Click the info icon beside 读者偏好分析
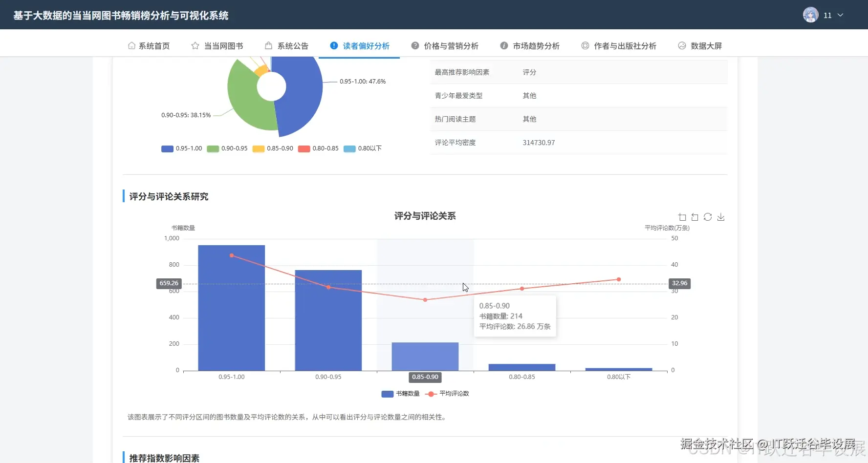The image size is (868, 463). [334, 45]
